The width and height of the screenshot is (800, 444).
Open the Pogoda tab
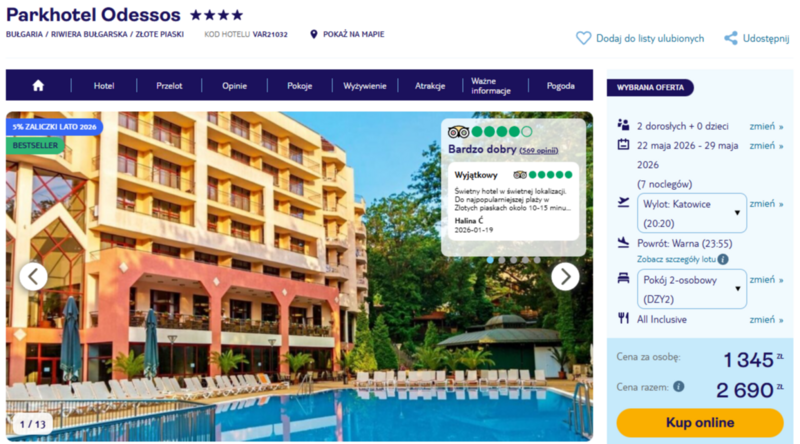coord(560,86)
